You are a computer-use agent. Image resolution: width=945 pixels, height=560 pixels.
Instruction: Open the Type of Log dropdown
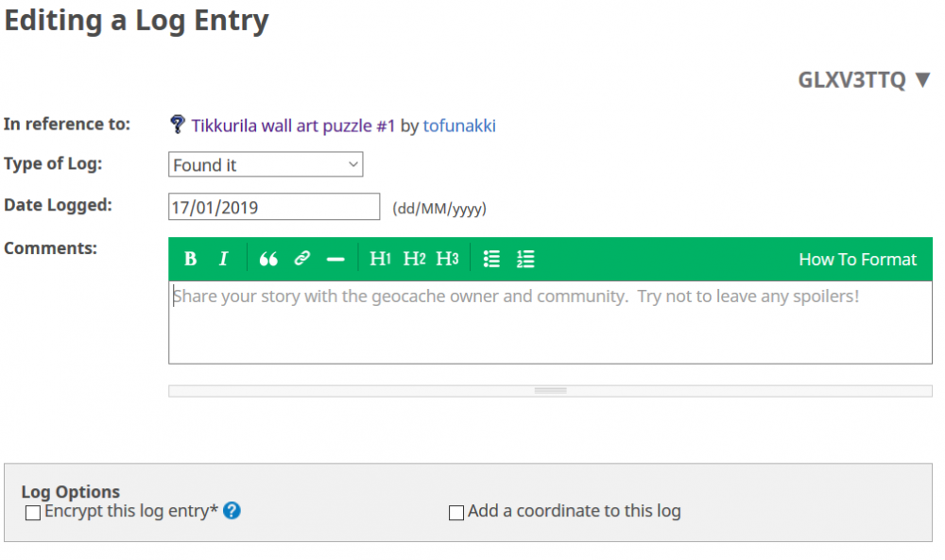coord(266,164)
